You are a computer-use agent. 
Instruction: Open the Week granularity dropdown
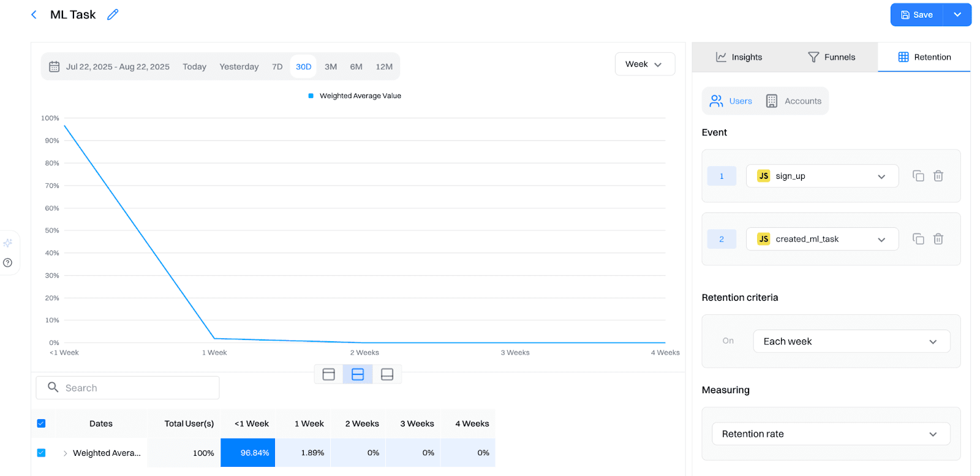644,64
